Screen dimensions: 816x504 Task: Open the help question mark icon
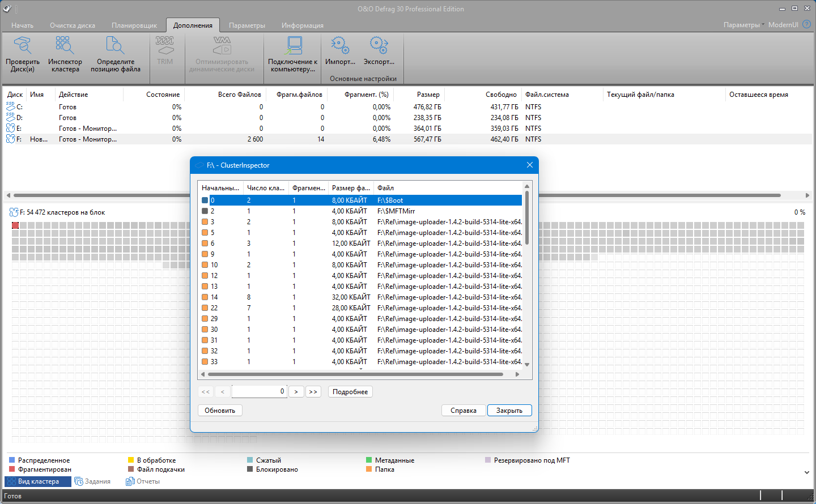pos(806,24)
